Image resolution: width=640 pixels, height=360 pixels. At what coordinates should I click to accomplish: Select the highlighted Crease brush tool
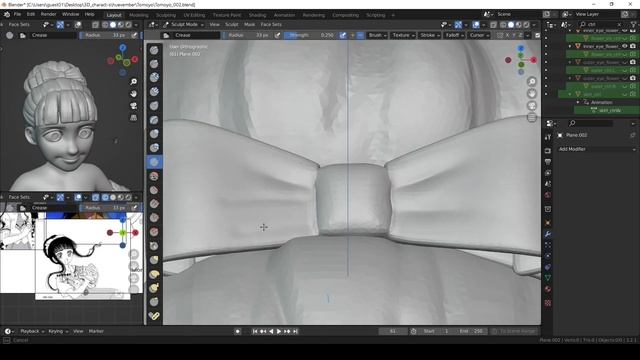coord(154,162)
